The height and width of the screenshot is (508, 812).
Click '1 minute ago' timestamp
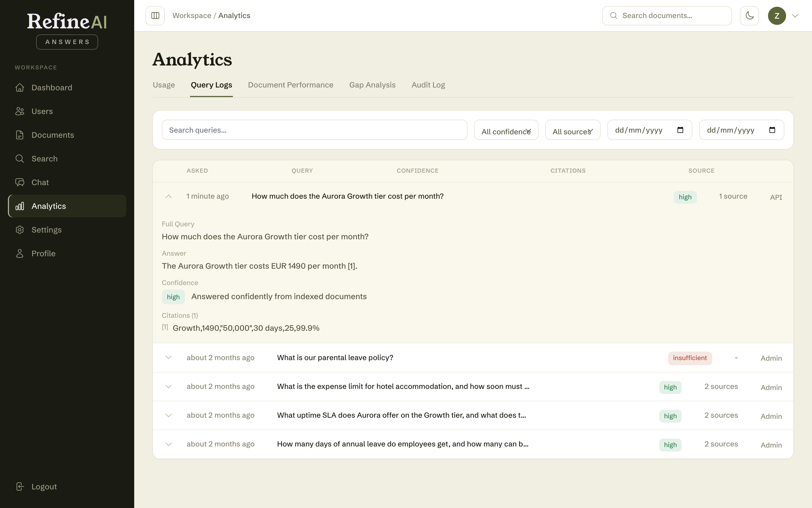click(x=208, y=196)
